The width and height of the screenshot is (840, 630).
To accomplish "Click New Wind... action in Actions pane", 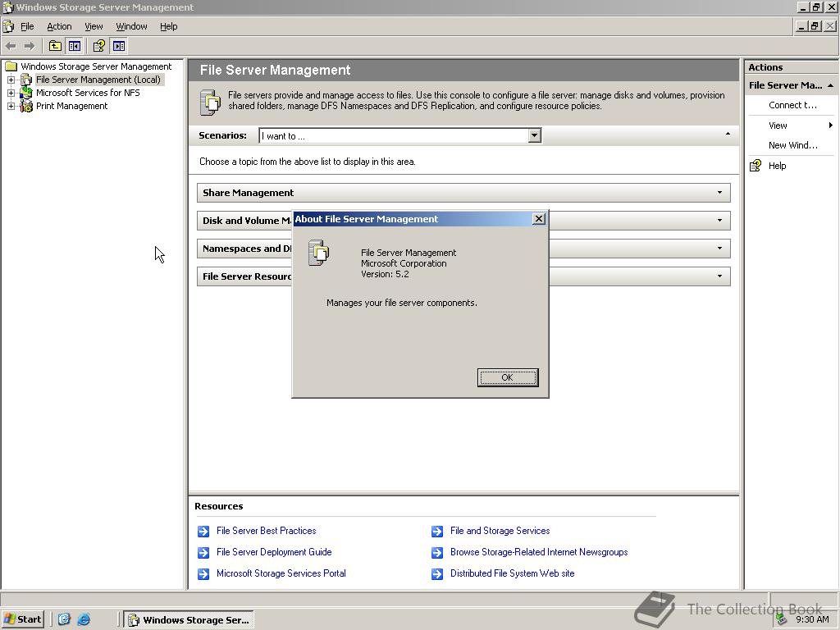I will click(x=793, y=145).
